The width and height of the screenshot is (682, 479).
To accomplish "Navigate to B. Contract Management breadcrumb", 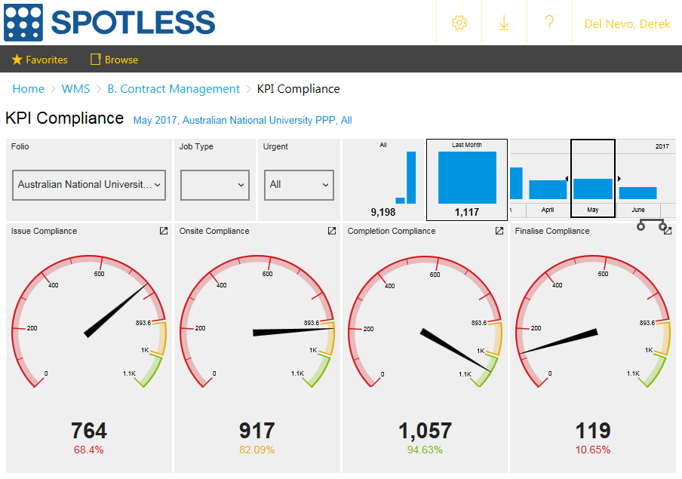I will click(174, 89).
